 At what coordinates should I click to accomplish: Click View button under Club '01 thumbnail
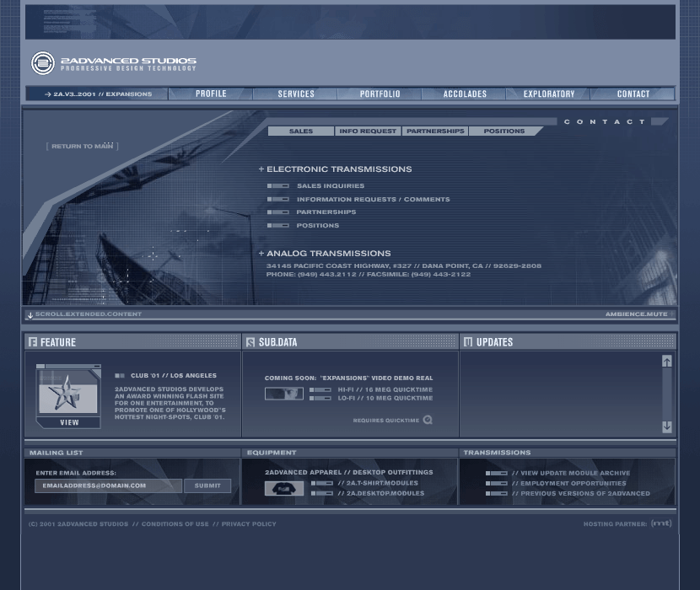point(69,422)
